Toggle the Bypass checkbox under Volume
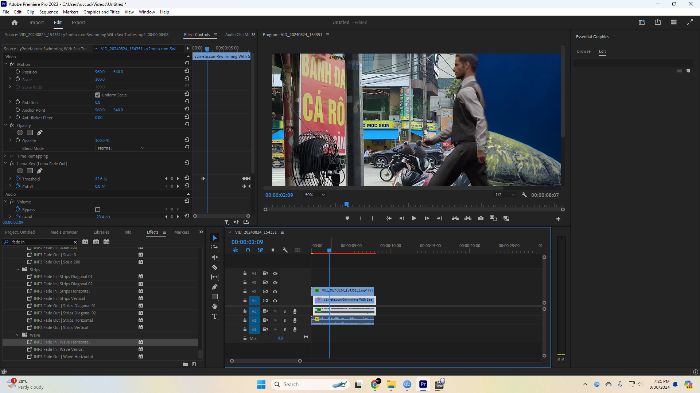The image size is (700, 393). pyautogui.click(x=97, y=209)
